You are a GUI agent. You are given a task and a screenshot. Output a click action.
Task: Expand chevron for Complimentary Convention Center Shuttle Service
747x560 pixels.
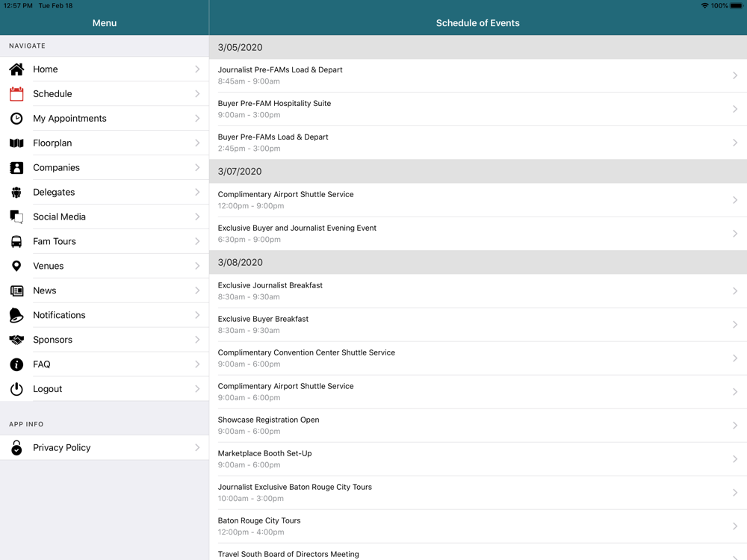[735, 358]
